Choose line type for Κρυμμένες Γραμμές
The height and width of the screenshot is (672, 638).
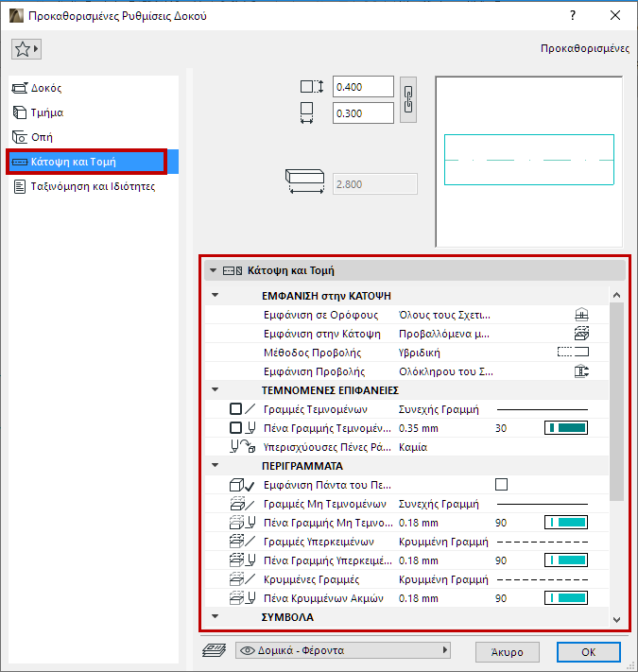point(542,580)
